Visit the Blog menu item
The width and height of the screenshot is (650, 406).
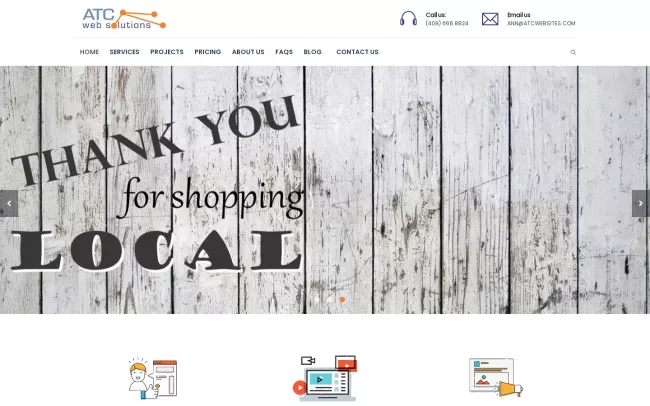[x=313, y=52]
